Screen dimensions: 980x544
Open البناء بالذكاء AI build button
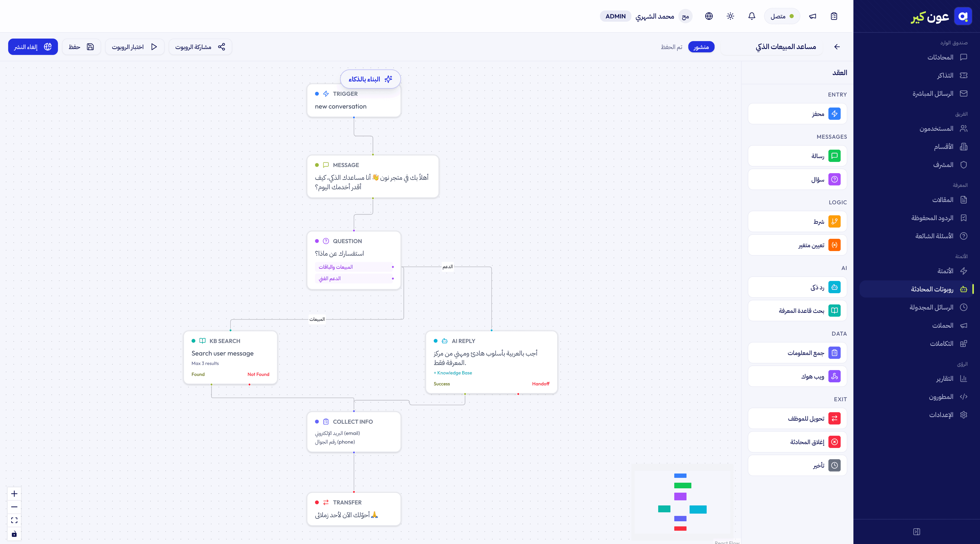pyautogui.click(x=370, y=79)
